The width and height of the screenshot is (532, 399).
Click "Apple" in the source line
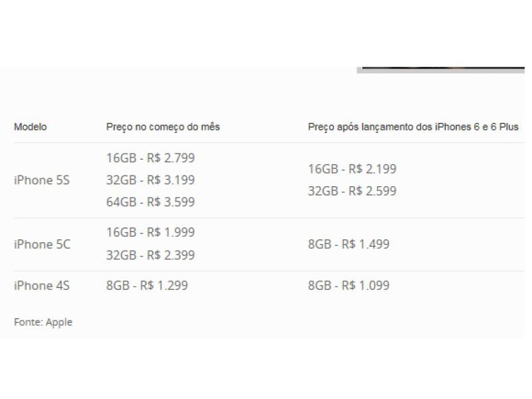59,322
